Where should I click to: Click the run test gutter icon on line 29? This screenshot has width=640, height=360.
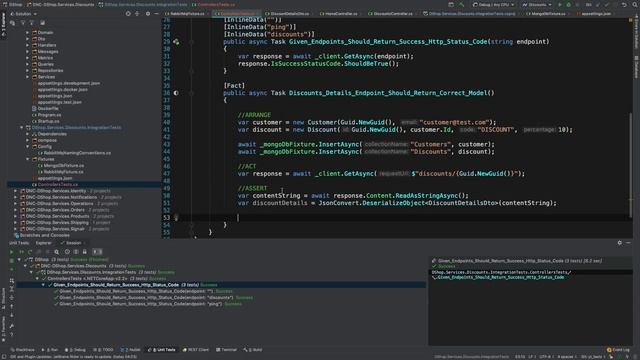(x=176, y=42)
